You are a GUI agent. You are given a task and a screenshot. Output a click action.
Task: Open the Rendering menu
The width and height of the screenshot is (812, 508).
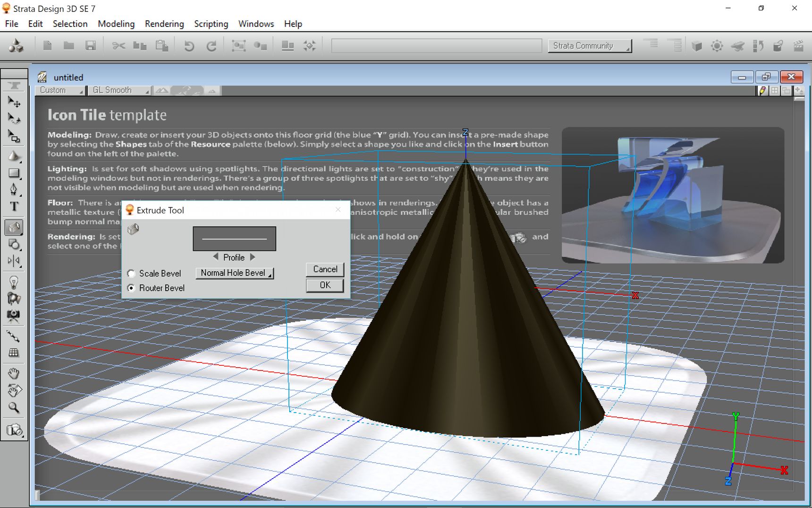click(x=164, y=24)
